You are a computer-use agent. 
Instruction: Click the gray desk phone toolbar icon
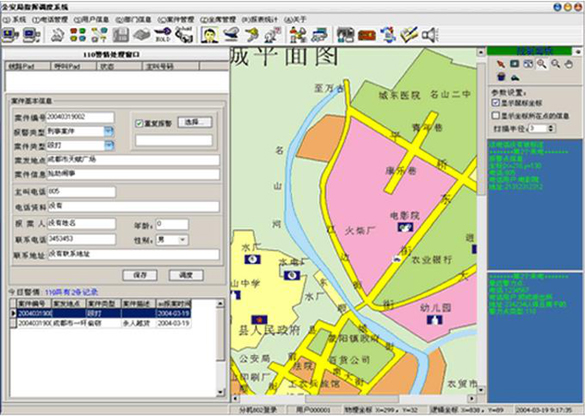142,35
